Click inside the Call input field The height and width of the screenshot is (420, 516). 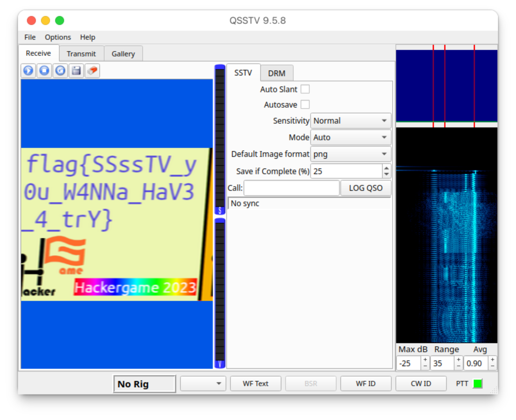coord(291,188)
